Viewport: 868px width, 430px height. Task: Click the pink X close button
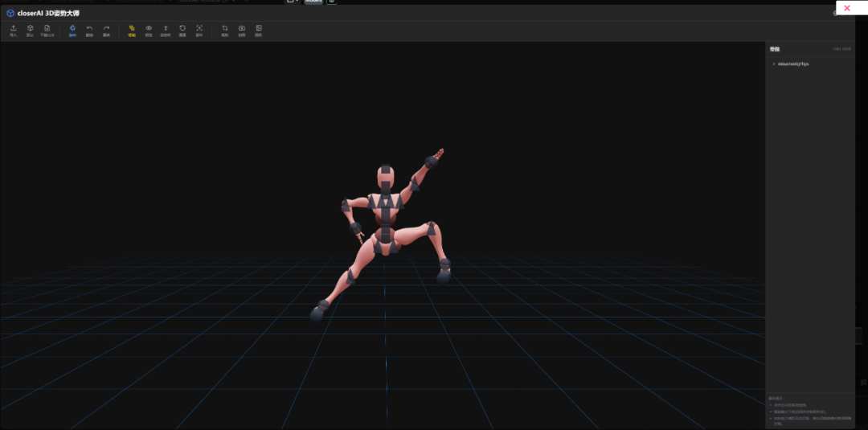point(846,8)
